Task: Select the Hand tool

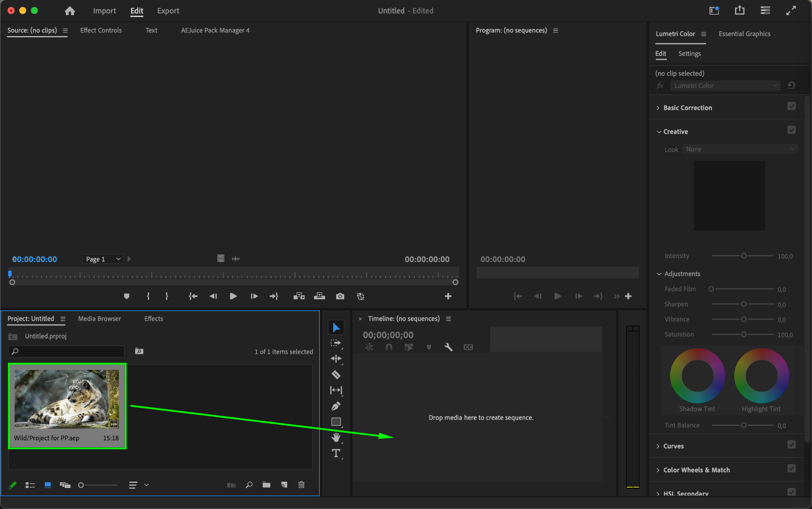Action: [x=336, y=438]
